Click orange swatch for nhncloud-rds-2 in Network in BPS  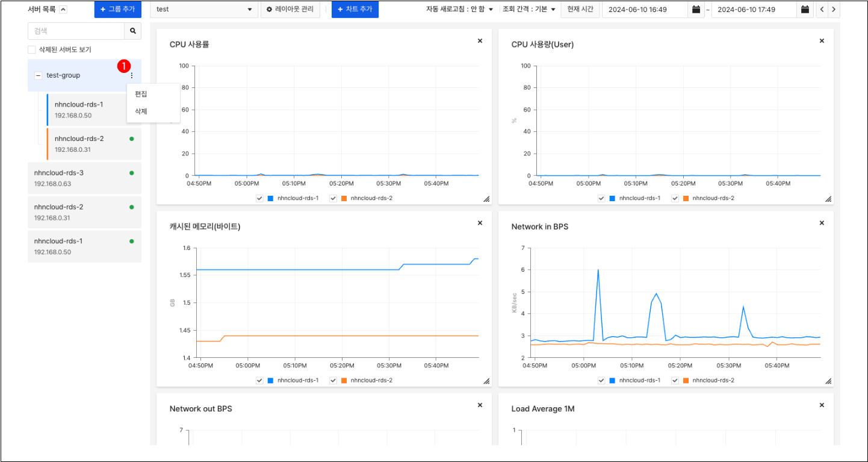[686, 380]
